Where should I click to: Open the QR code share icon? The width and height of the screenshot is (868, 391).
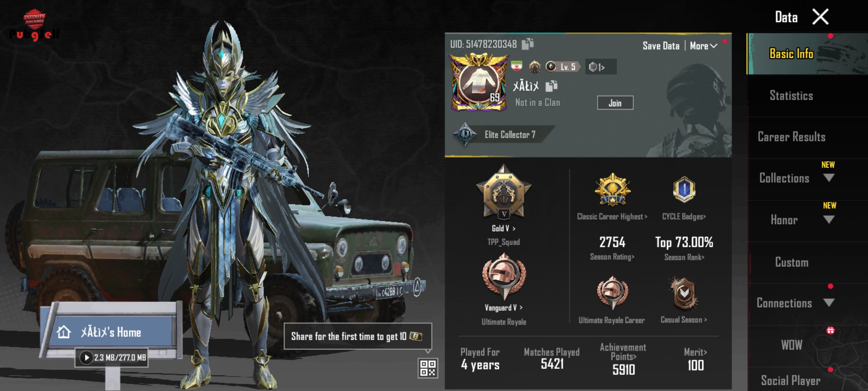(428, 368)
